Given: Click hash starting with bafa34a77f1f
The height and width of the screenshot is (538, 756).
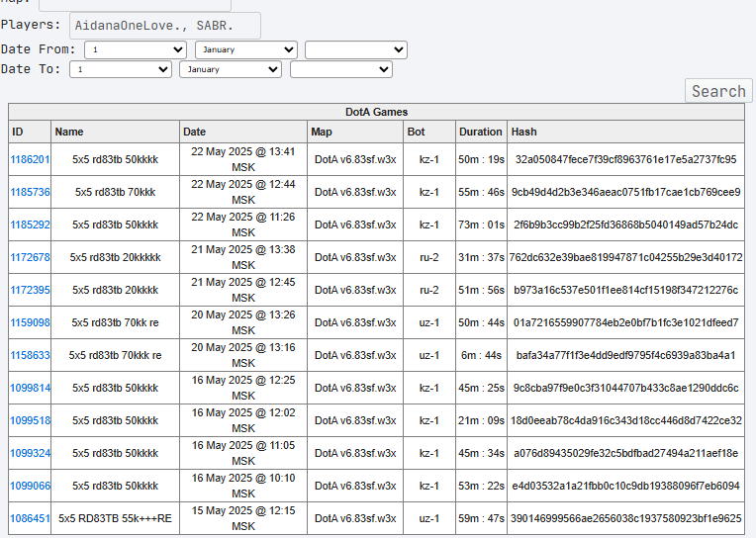Looking at the screenshot, I should 625,355.
